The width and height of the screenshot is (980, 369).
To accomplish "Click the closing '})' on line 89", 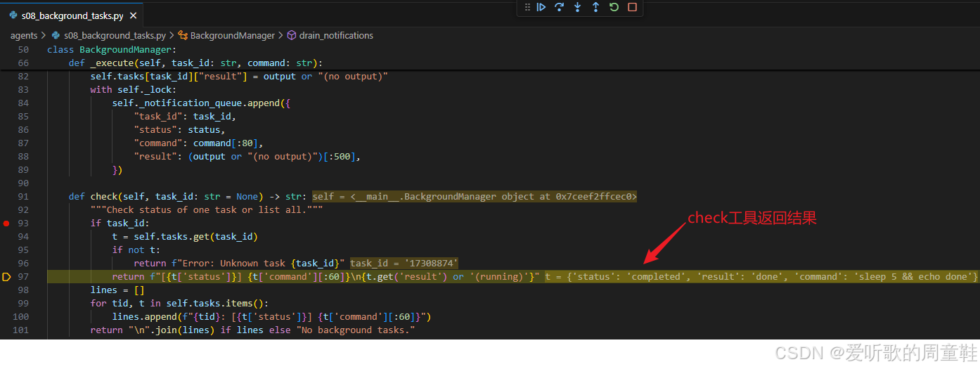I will [x=117, y=170].
